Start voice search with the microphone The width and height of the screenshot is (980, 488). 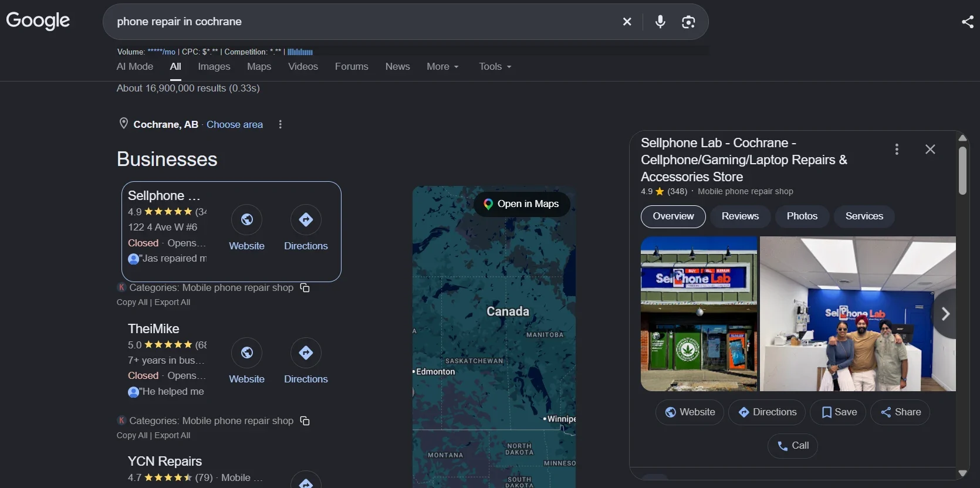660,22
